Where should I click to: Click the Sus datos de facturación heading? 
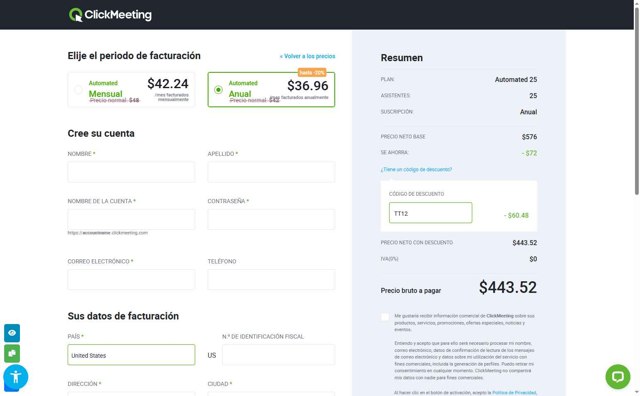tap(123, 316)
